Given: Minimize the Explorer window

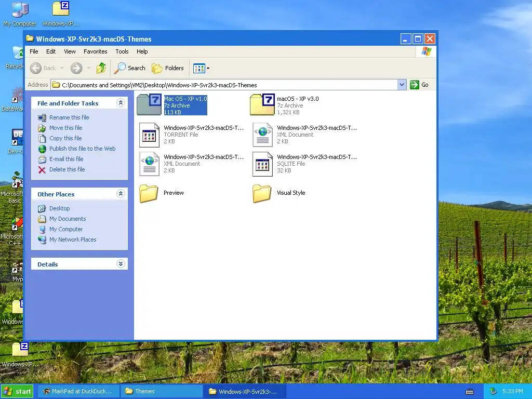Looking at the screenshot, I should click(405, 39).
